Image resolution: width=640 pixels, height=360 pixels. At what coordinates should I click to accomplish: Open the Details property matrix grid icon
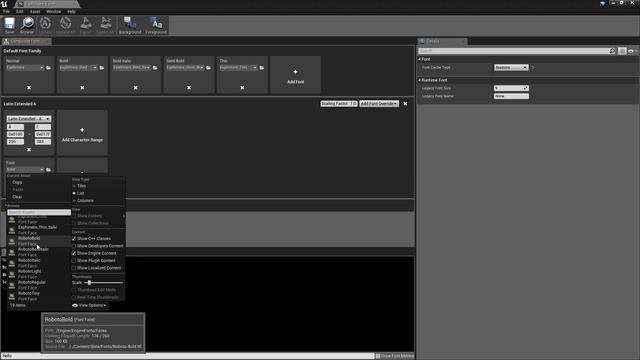[622, 51]
